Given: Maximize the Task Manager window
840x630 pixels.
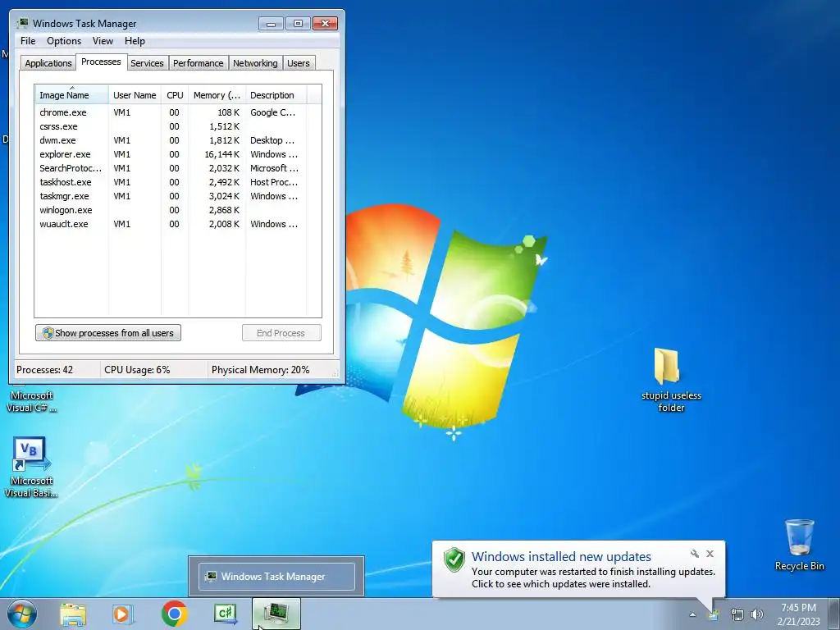Looking at the screenshot, I should (x=298, y=24).
